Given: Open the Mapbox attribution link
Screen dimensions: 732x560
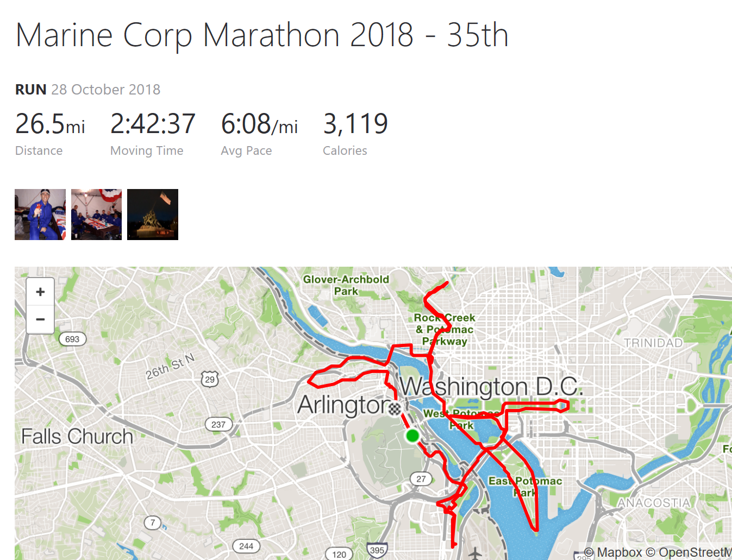Looking at the screenshot, I should coord(614,552).
